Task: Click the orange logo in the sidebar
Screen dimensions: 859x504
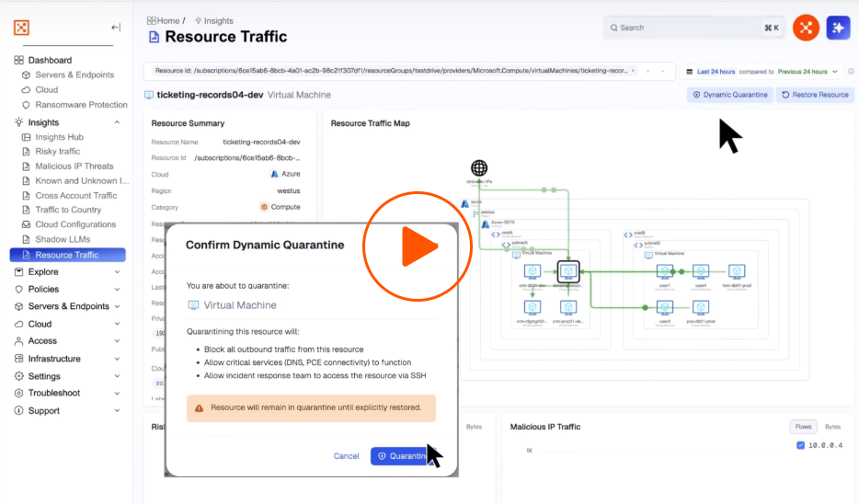Action: 21,28
